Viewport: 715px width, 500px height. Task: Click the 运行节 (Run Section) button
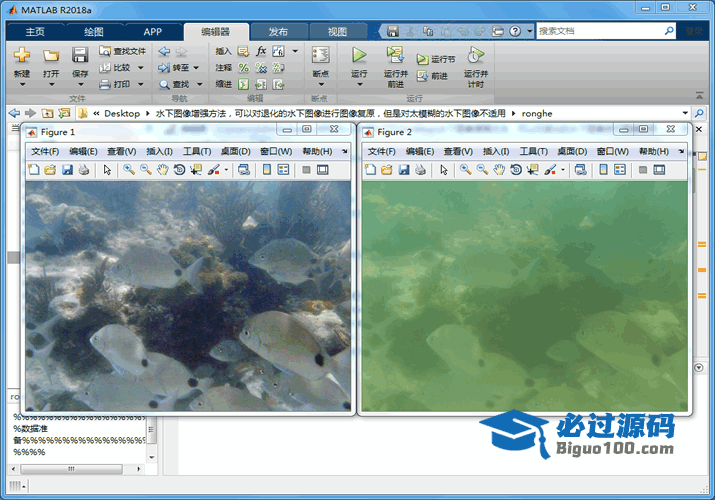pos(436,60)
